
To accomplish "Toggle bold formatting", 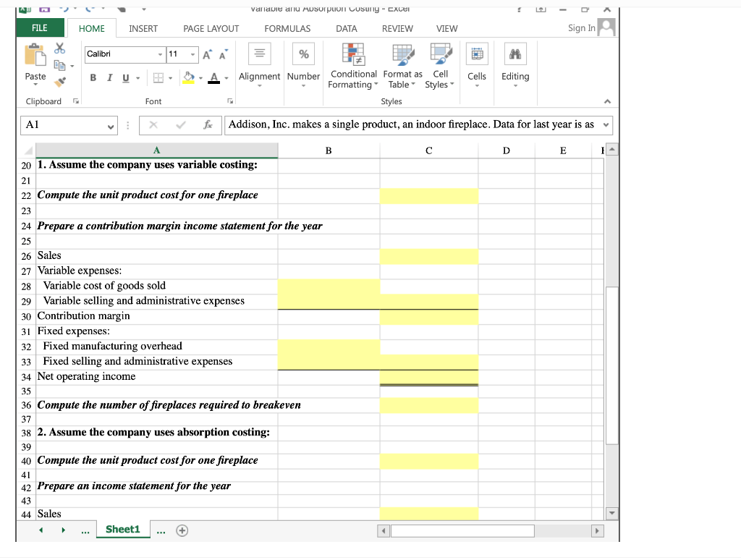I will click(93, 77).
